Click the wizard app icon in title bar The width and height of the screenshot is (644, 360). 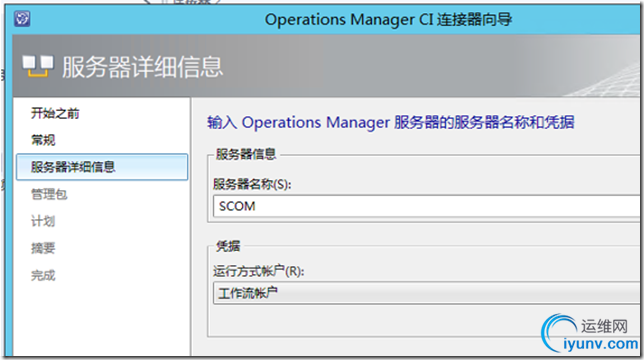tap(22, 19)
